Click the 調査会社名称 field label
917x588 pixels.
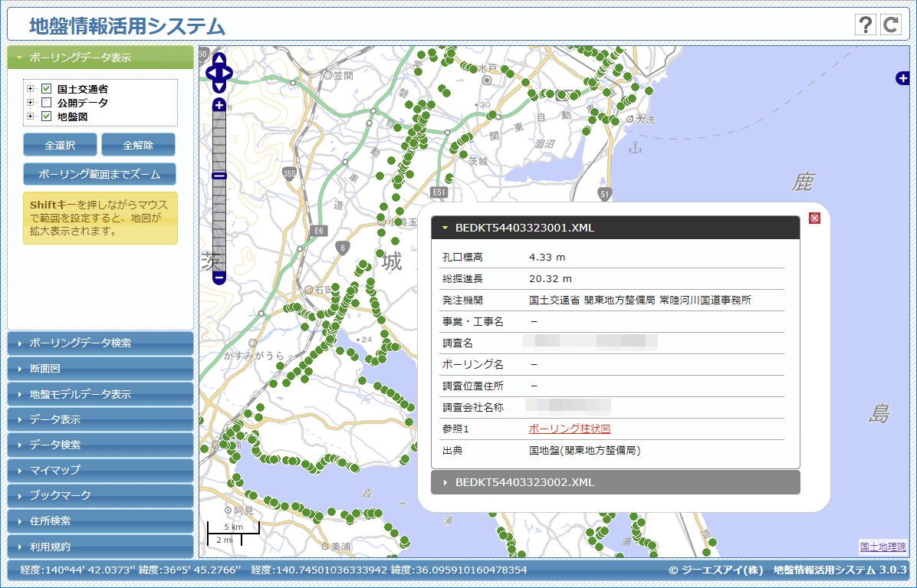[x=472, y=407]
